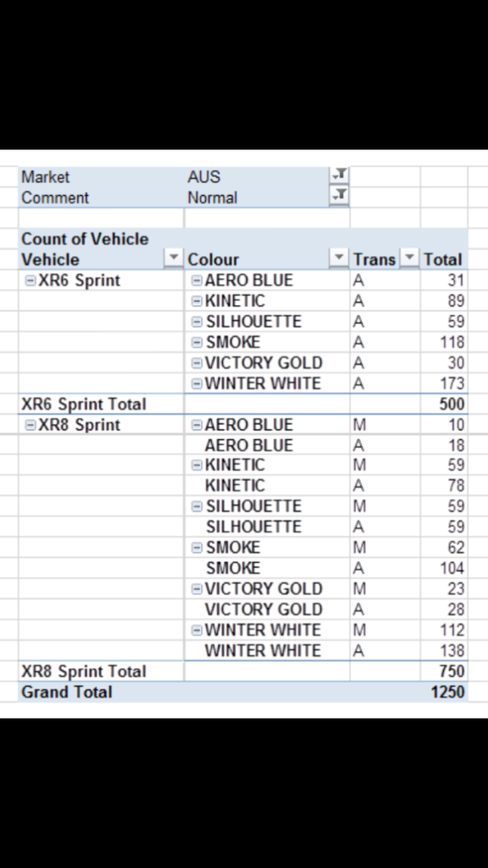Collapse SMOKE under XR6 Sprint
The width and height of the screenshot is (488, 868).
coord(197,342)
